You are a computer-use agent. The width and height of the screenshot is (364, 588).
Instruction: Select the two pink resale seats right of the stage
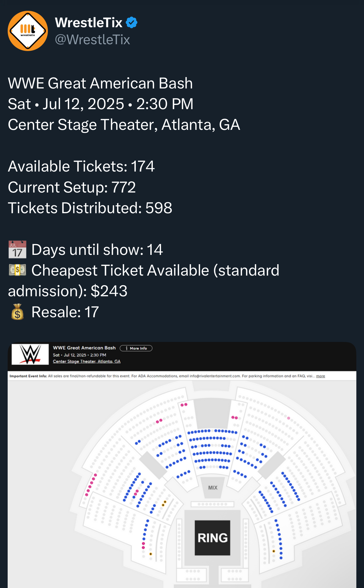tap(234, 418)
